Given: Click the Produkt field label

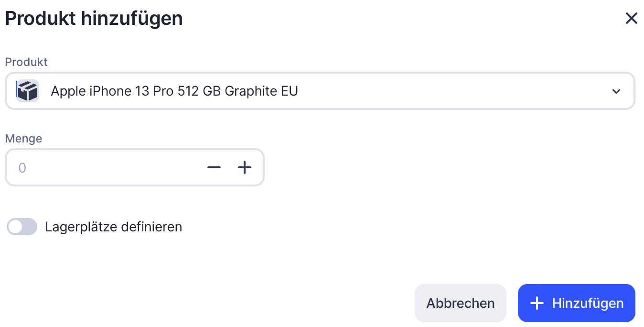Looking at the screenshot, I should (26, 62).
